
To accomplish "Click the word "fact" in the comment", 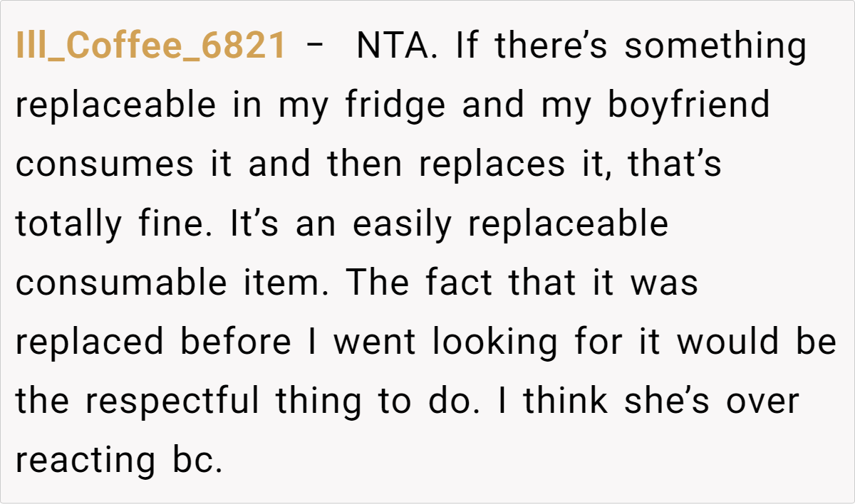I will click(459, 283).
